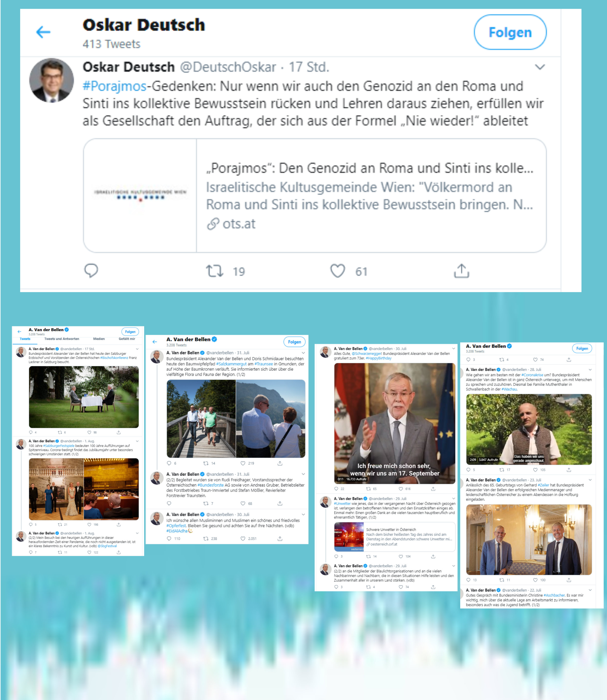
Task: Select the Gefällt mir tab
Action: [x=127, y=339]
